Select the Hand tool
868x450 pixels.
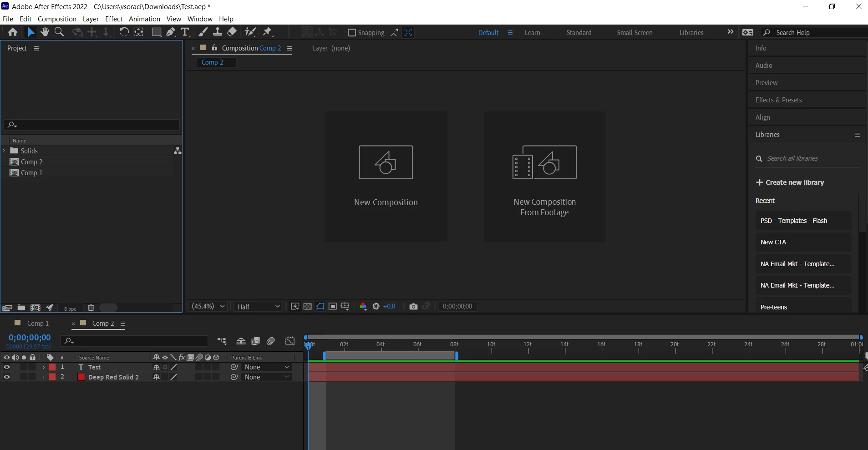45,32
